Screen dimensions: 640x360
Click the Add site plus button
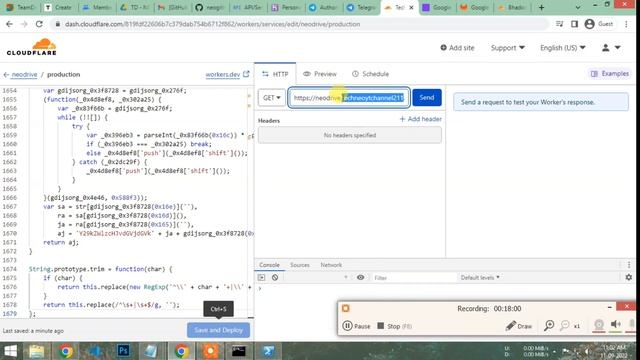click(x=457, y=48)
